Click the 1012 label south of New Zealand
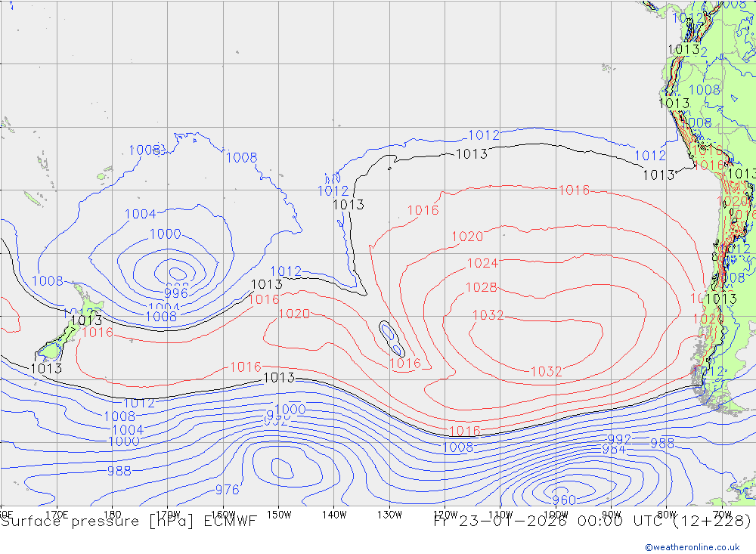 pos(138,403)
